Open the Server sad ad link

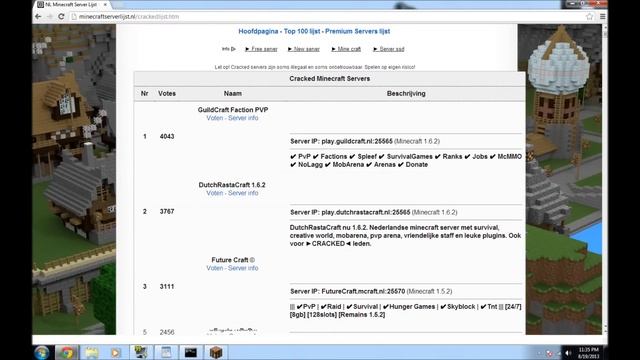pos(389,49)
